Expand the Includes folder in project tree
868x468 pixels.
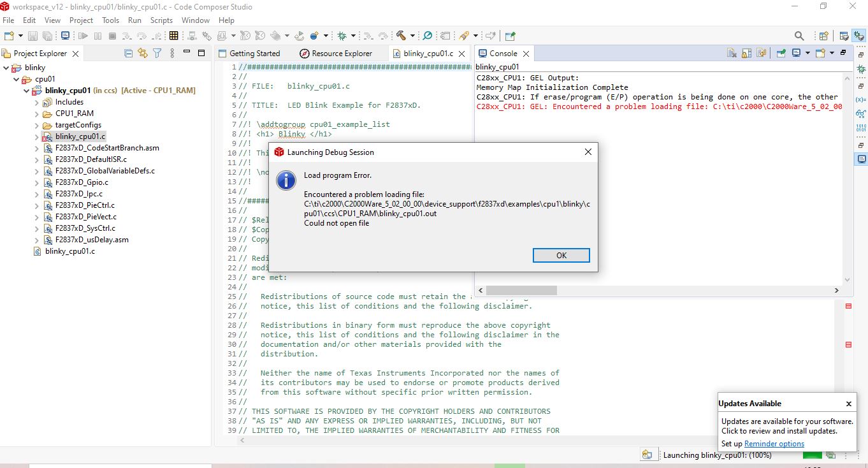tap(37, 102)
